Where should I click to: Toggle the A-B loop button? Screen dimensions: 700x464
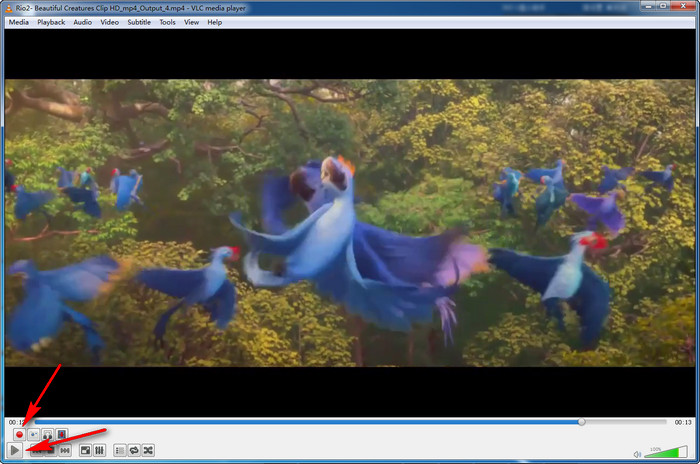48,434
